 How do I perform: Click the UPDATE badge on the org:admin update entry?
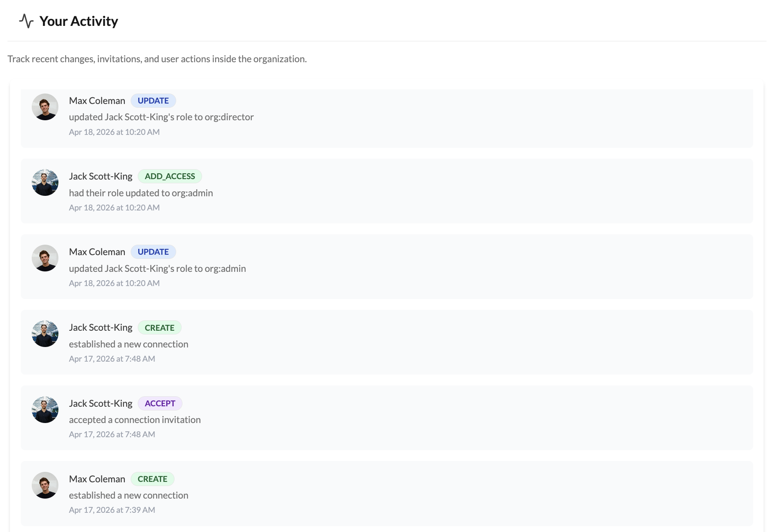(x=153, y=252)
